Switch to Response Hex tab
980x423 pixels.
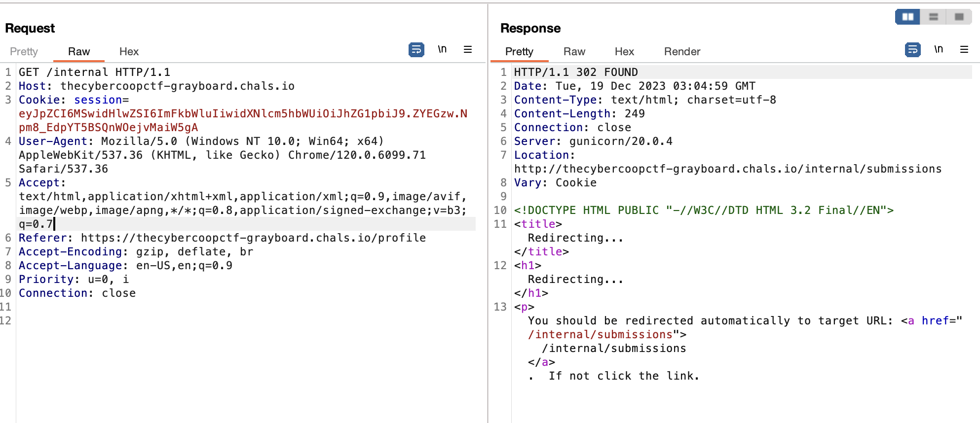tap(624, 52)
